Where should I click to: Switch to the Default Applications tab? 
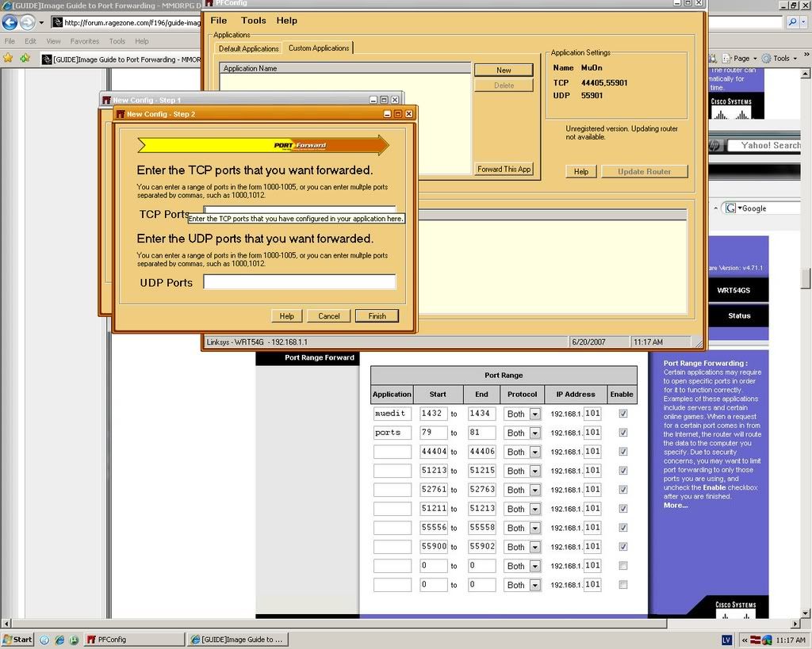click(x=248, y=48)
